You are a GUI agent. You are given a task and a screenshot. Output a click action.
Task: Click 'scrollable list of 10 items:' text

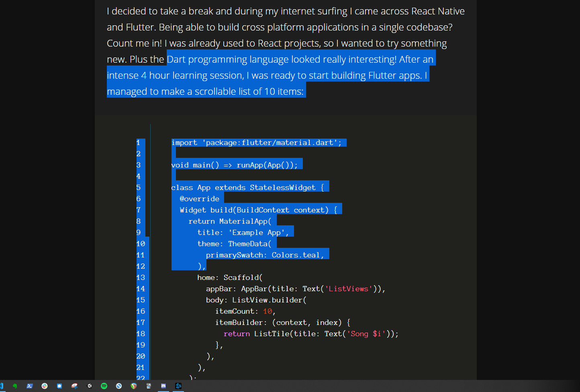tap(249, 92)
